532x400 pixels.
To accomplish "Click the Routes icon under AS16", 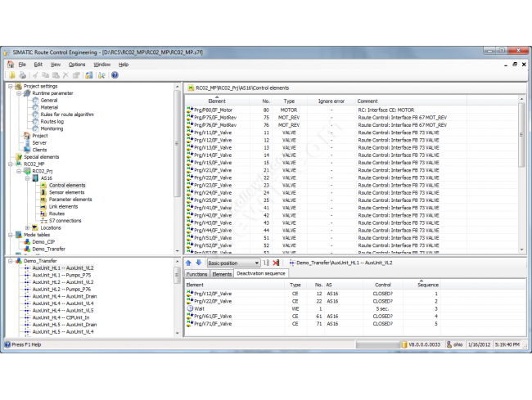I will click(43, 213).
